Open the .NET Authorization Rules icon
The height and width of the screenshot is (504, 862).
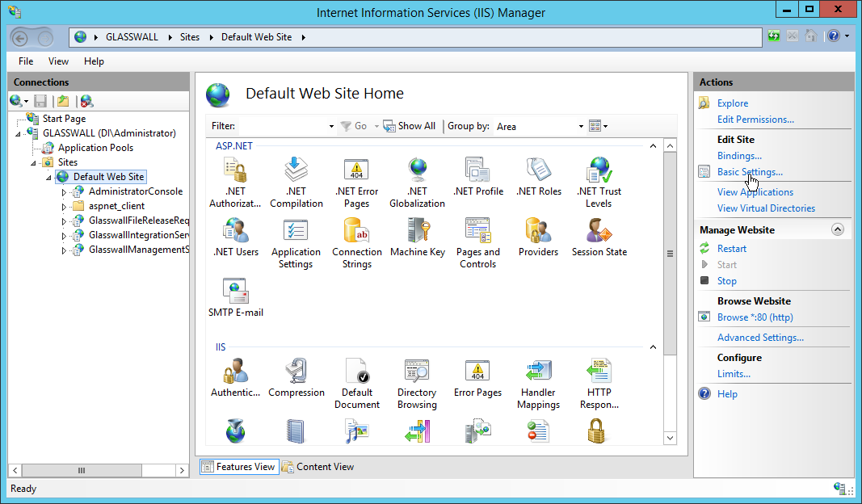235,171
